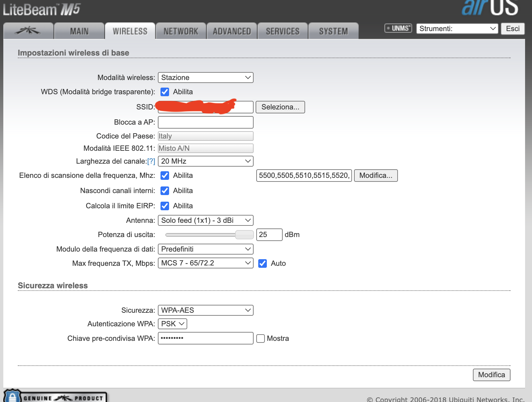The width and height of the screenshot is (532, 402).
Task: Click the output power slider handle
Action: 244,235
